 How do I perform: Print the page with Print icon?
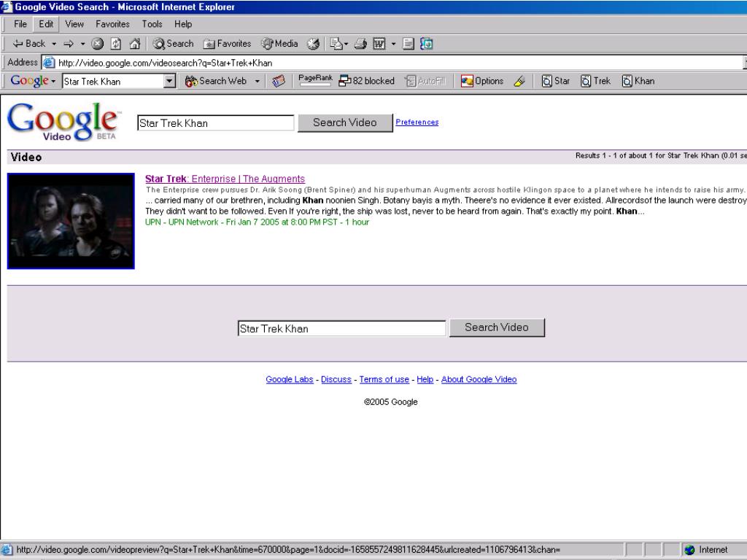coord(360,44)
